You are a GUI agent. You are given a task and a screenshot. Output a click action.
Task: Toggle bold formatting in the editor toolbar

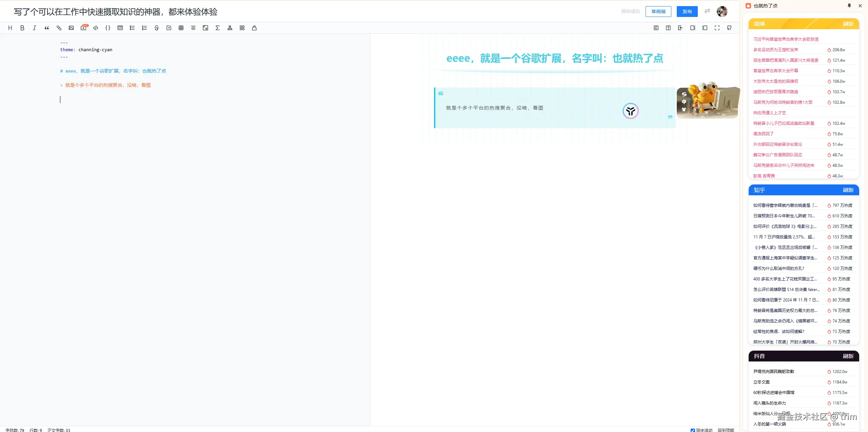[x=22, y=28]
